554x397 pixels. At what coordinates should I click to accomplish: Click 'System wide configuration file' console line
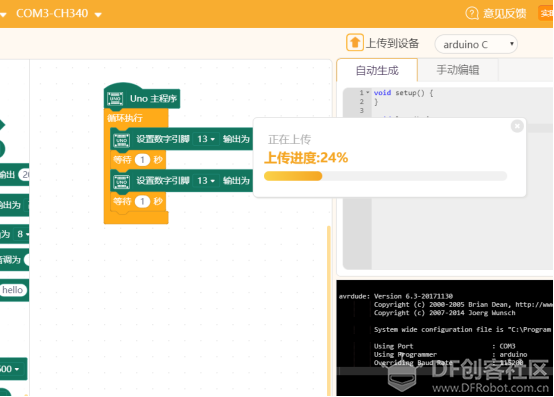462,330
